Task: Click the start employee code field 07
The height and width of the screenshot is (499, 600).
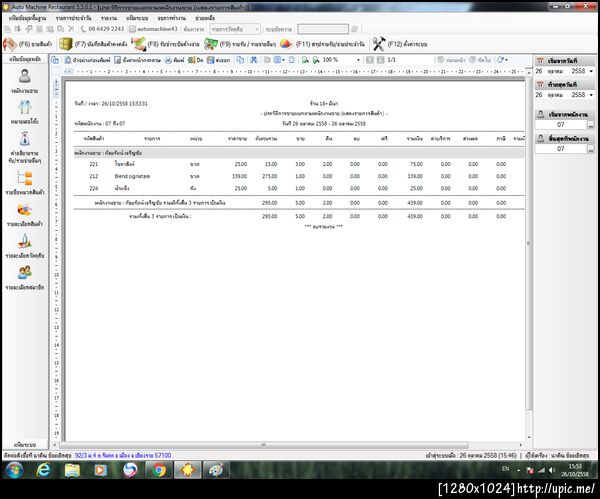Action: click(561, 125)
